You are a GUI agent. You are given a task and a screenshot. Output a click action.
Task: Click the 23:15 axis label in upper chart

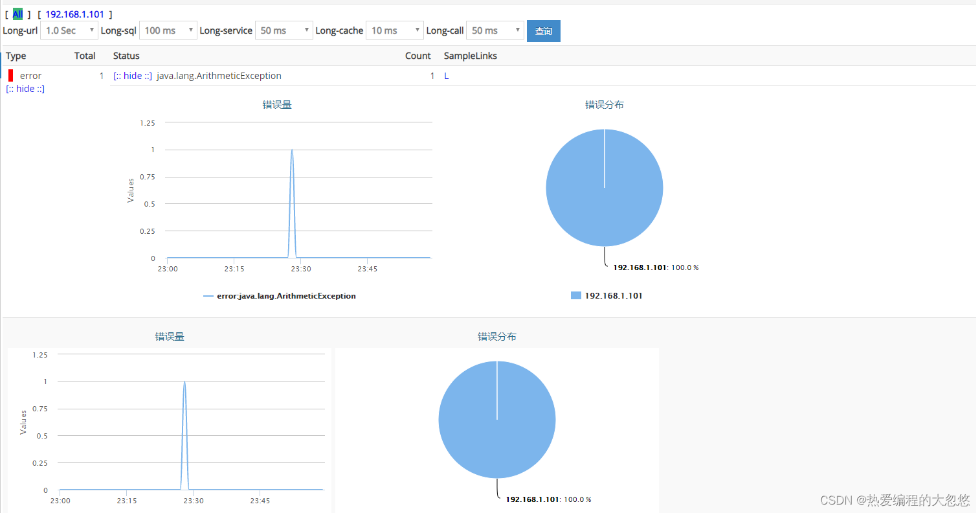234,269
